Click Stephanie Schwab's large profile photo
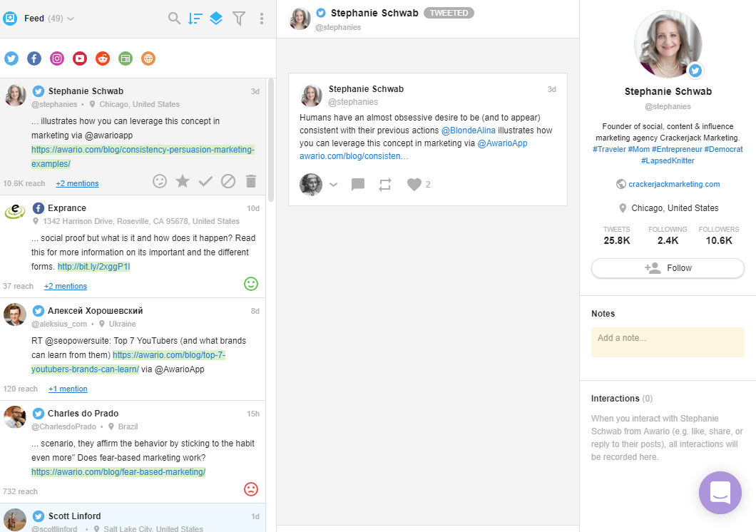The image size is (756, 532). click(x=668, y=44)
